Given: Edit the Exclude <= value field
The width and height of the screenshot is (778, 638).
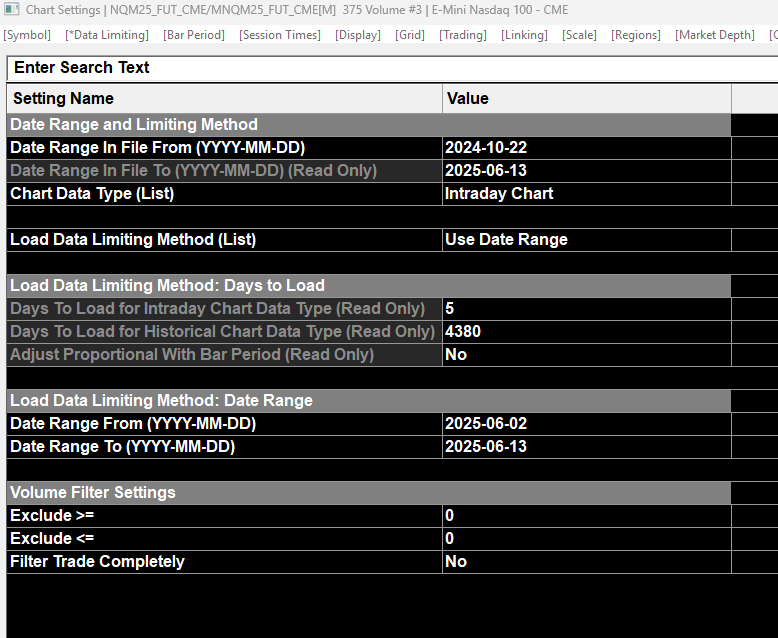Looking at the screenshot, I should click(586, 538).
